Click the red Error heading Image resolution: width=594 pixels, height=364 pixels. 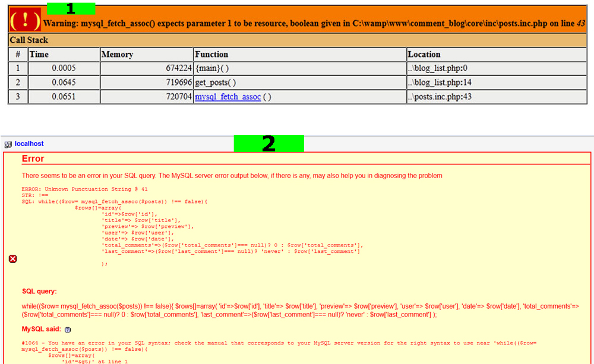(x=33, y=159)
